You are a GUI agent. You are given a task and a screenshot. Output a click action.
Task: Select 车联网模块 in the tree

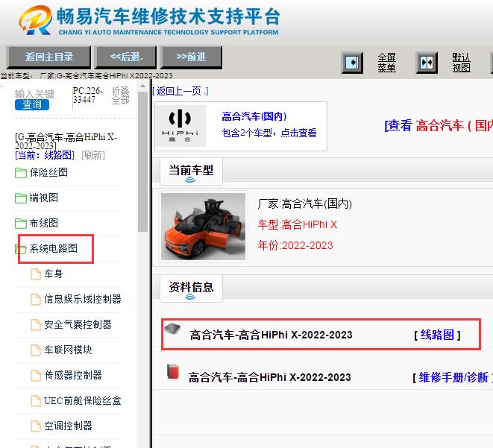click(68, 350)
